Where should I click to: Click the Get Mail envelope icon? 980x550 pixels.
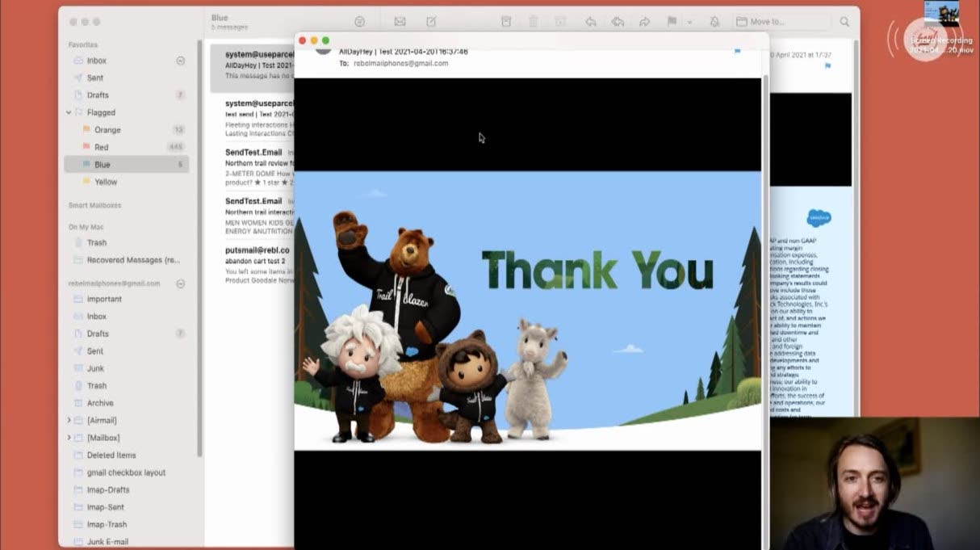pyautogui.click(x=400, y=22)
